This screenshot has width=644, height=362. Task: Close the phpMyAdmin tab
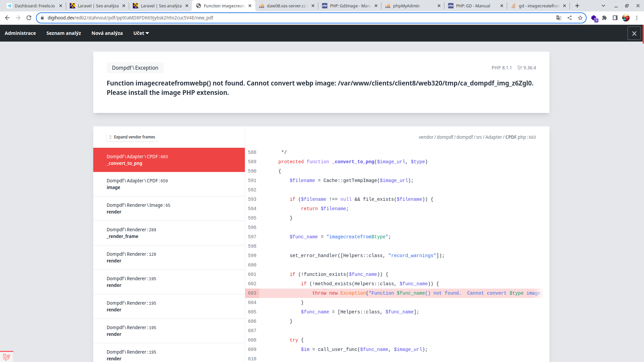(439, 6)
